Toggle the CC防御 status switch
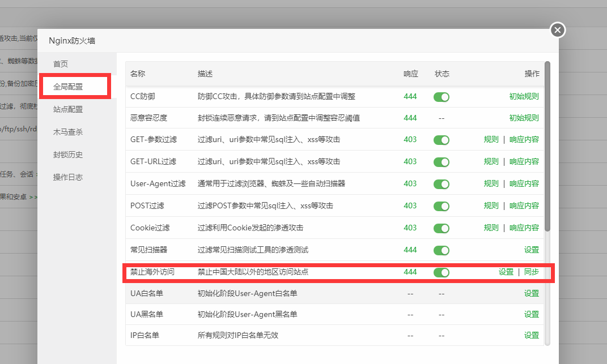The height and width of the screenshot is (364, 607). click(442, 97)
